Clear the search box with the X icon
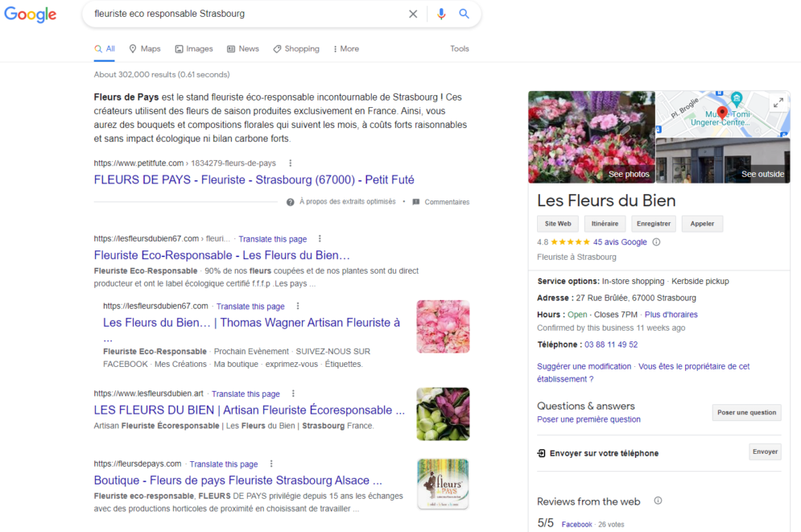 tap(413, 14)
